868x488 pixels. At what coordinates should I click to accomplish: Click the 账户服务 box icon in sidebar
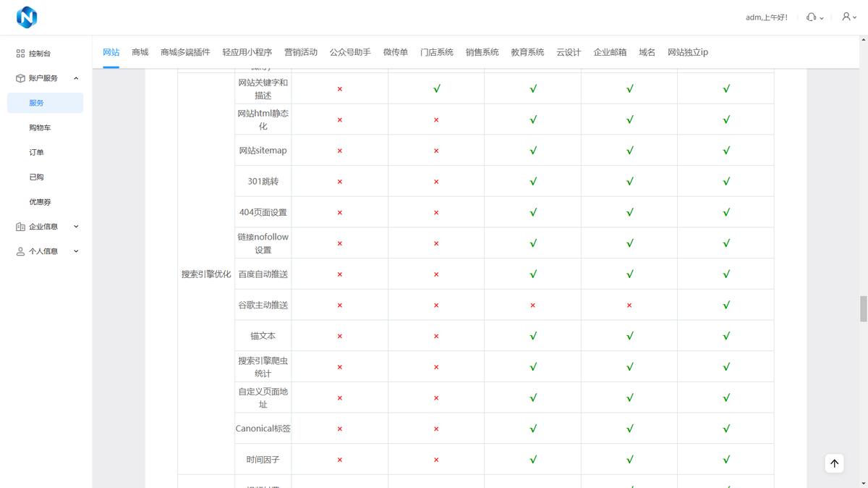click(x=20, y=78)
